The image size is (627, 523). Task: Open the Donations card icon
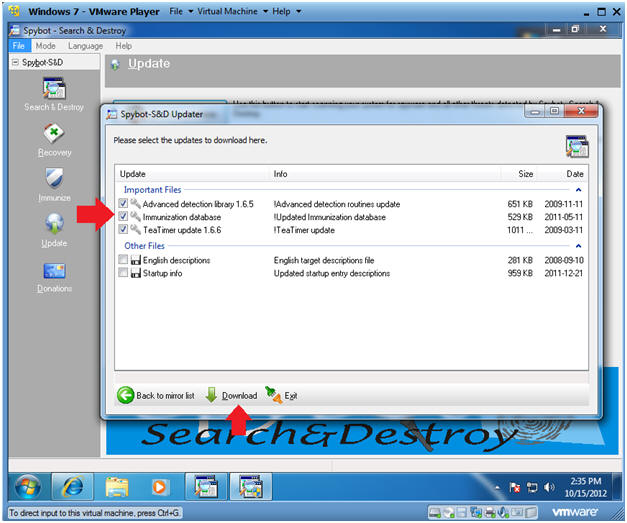click(54, 271)
